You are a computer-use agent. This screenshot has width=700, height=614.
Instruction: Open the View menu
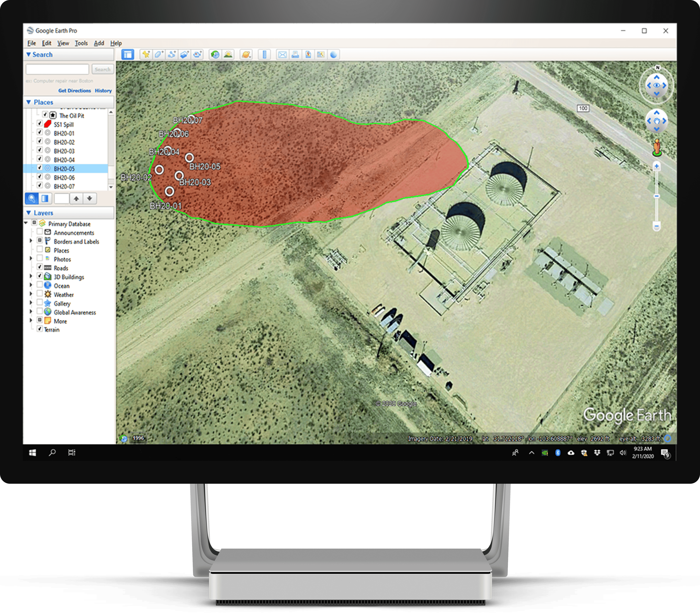(63, 43)
